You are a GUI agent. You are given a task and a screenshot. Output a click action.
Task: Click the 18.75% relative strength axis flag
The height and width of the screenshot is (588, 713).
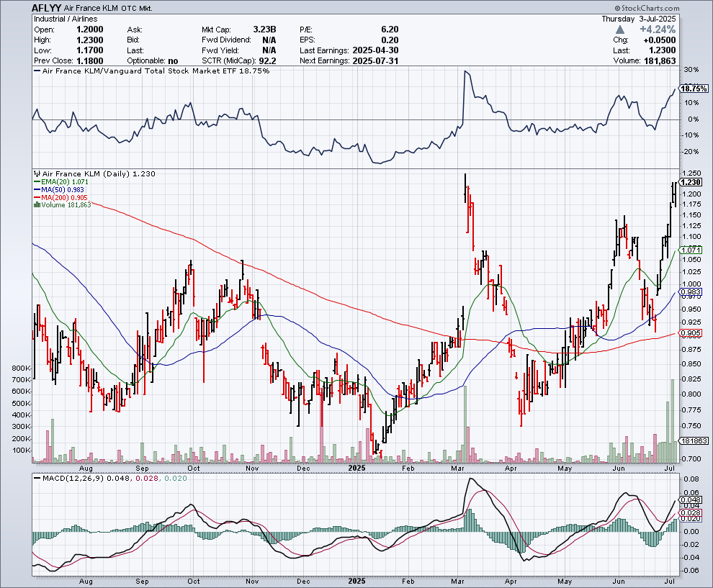pos(694,89)
